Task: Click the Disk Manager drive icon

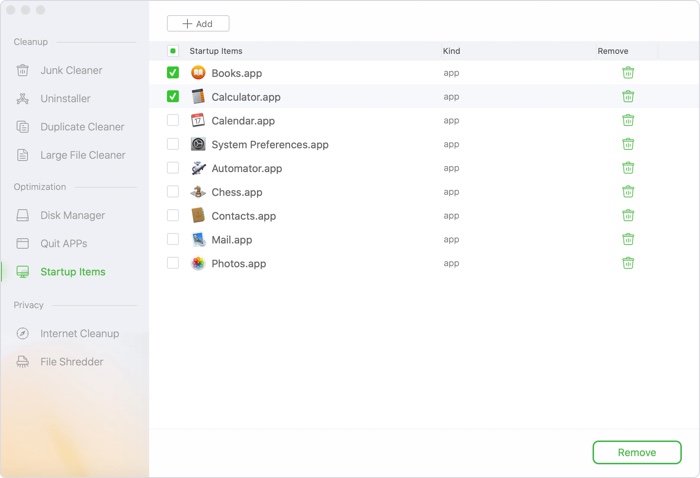Action: click(x=22, y=215)
